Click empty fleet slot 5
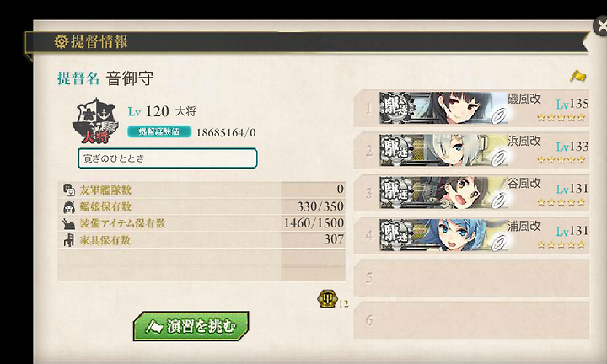The image size is (607, 364). point(472,278)
